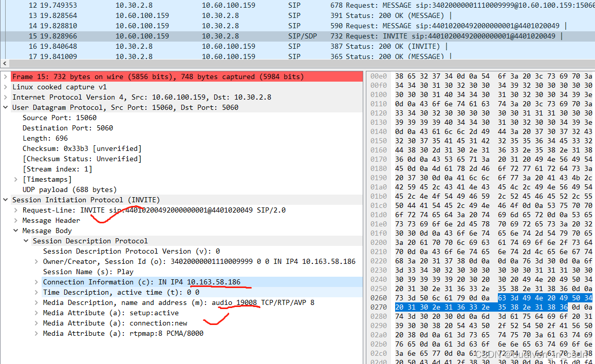
Task: Expand Linux cooked capture v1 row
Action: [x=5, y=87]
